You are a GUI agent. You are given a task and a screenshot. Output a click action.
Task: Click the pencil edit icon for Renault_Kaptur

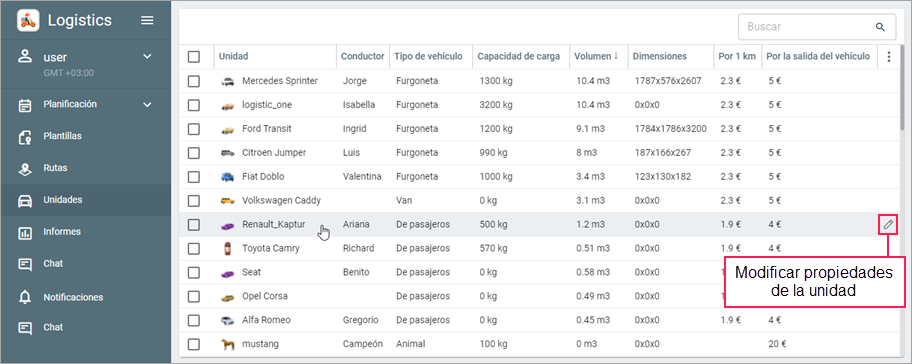coord(888,224)
